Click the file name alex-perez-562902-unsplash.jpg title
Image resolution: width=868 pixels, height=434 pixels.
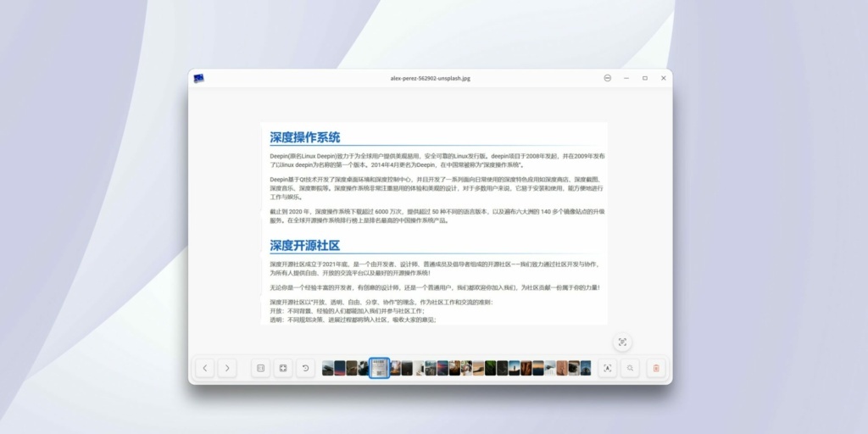[430, 78]
